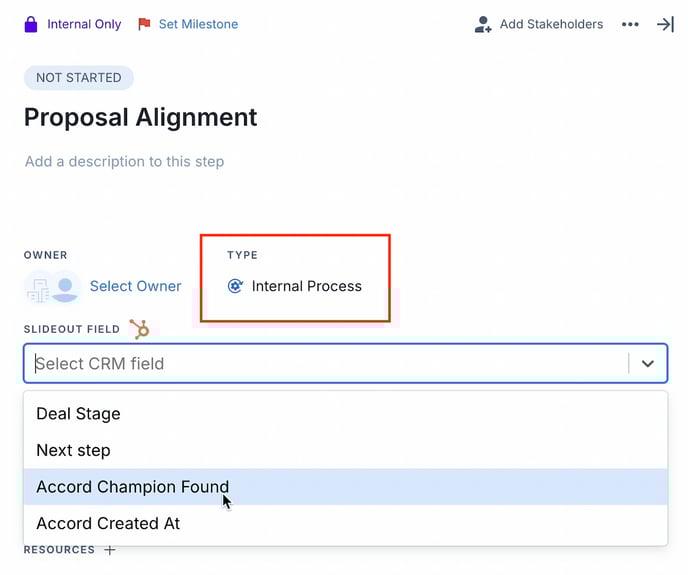Click the HubSpot logo beside Slideout Field
Viewport: 688px width, 575px height.
tap(140, 329)
